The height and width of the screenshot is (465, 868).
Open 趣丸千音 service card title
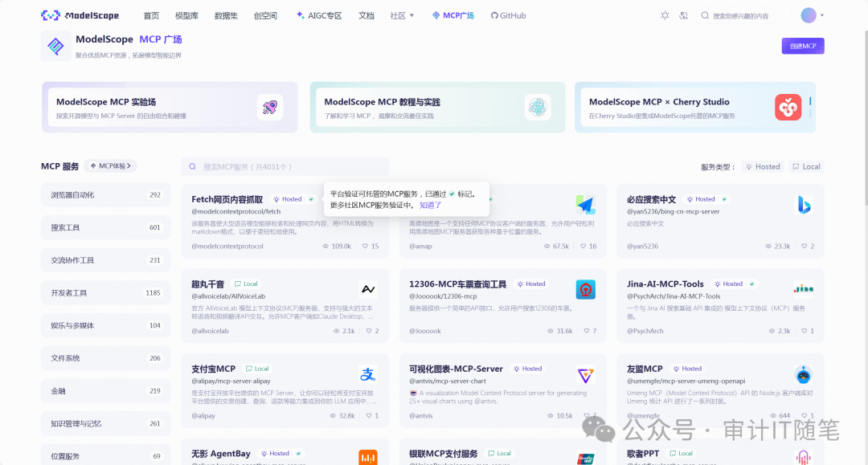point(207,284)
